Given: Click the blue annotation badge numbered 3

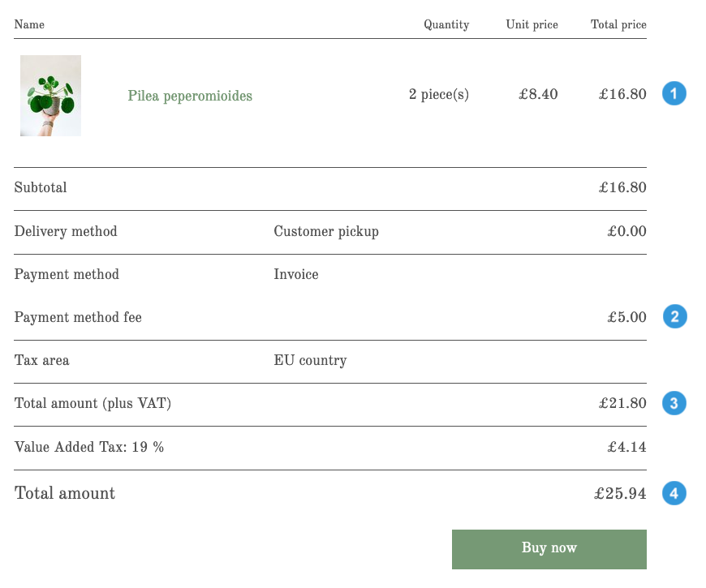Looking at the screenshot, I should (x=674, y=403).
